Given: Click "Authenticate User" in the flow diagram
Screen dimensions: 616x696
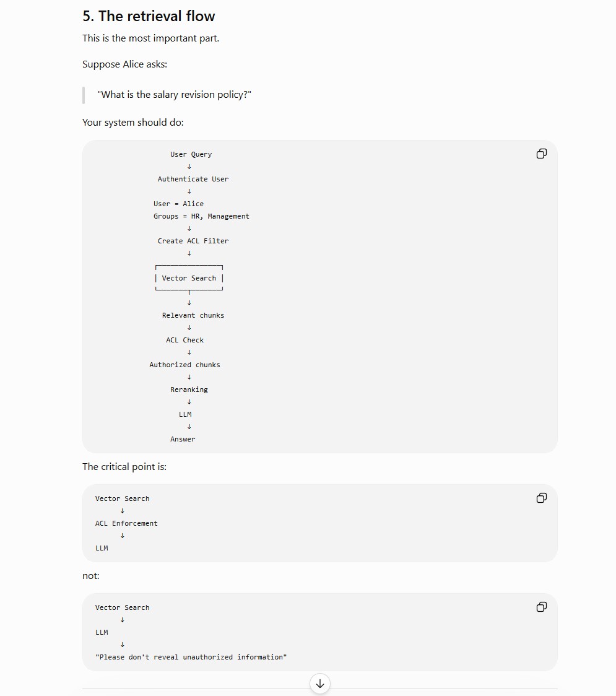Looking at the screenshot, I should click(x=193, y=179).
